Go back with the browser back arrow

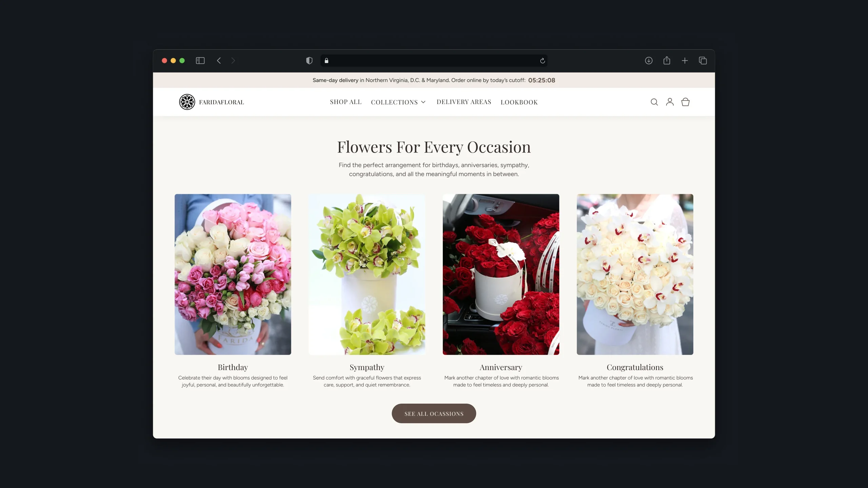pos(219,61)
